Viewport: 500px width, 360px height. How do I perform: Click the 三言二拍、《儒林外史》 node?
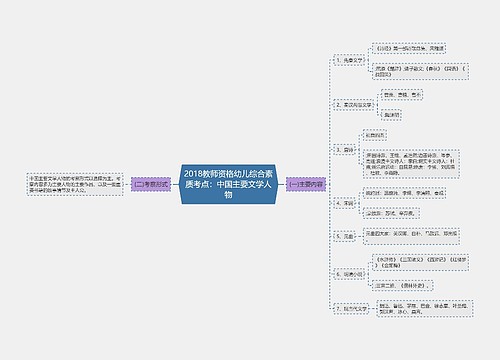pyautogui.click(x=403, y=286)
